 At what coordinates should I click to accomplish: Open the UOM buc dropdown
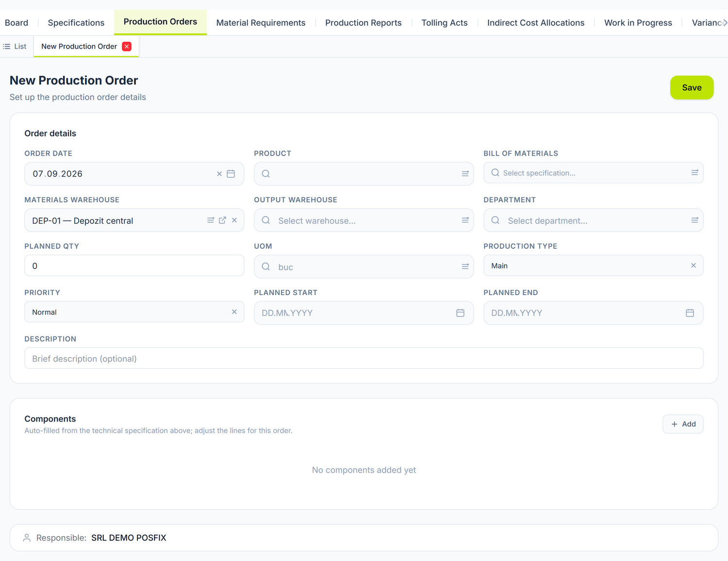click(364, 266)
